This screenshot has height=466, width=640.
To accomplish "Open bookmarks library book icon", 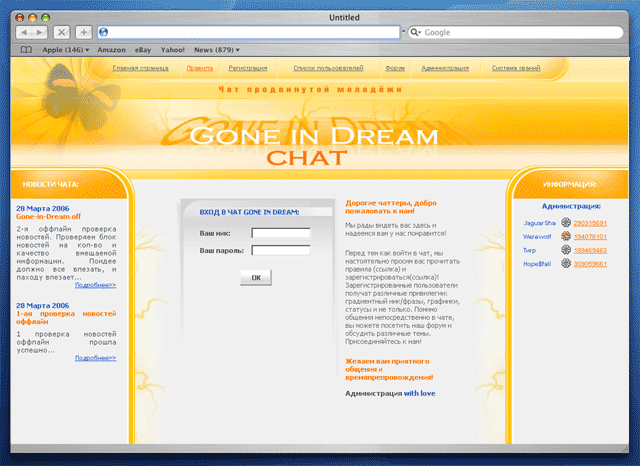I will pos(26,50).
